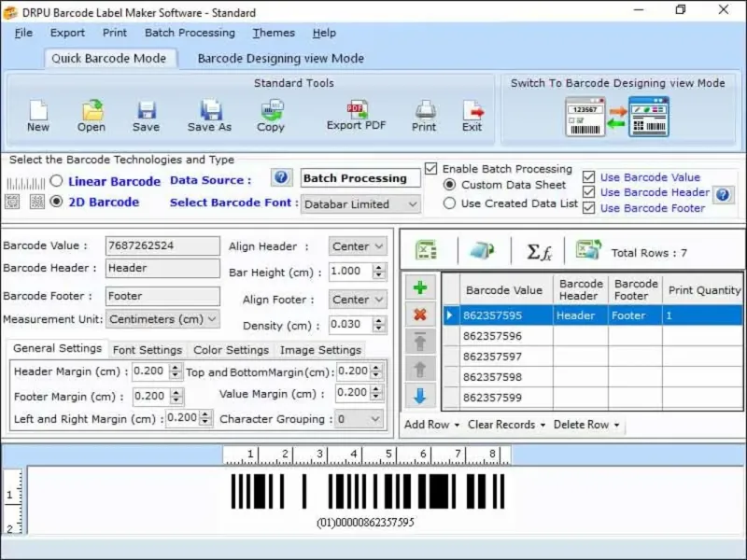
Task: Click the move-up gray arrow icon
Action: [x=420, y=369]
